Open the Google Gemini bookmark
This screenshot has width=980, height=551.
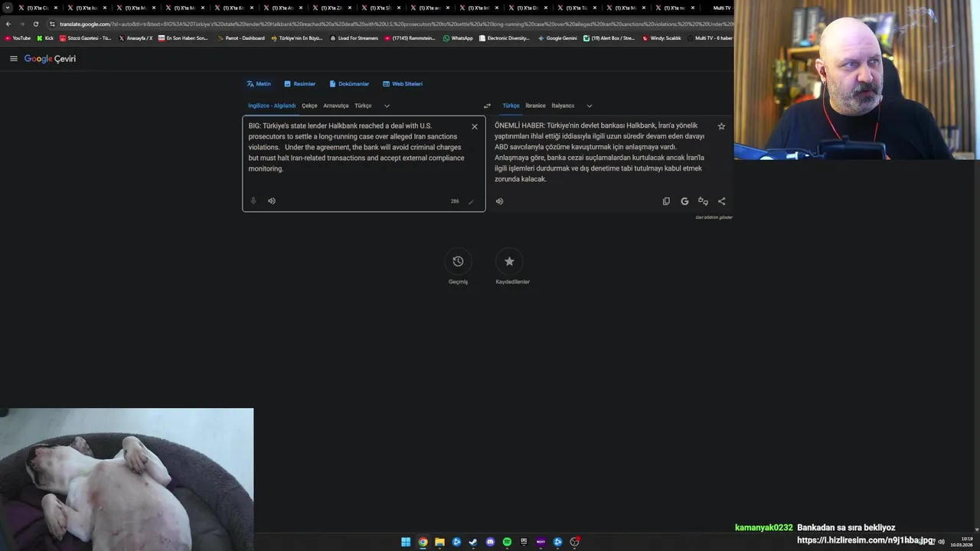tap(557, 38)
